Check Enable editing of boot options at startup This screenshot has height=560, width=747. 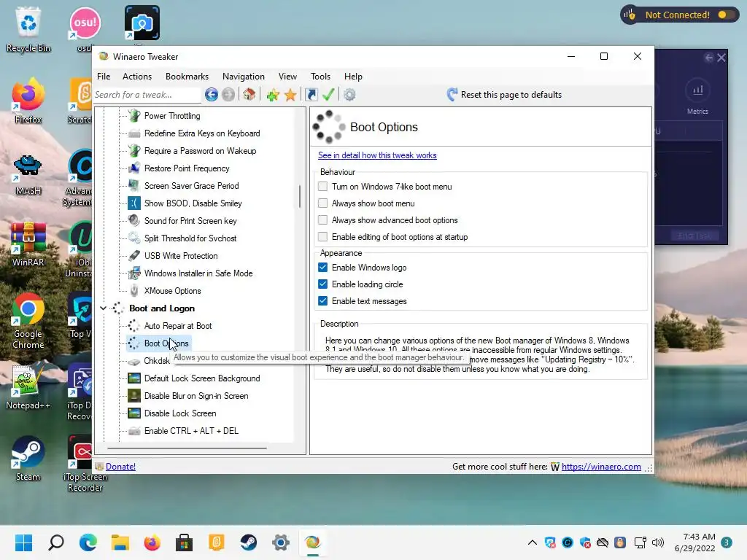click(323, 237)
